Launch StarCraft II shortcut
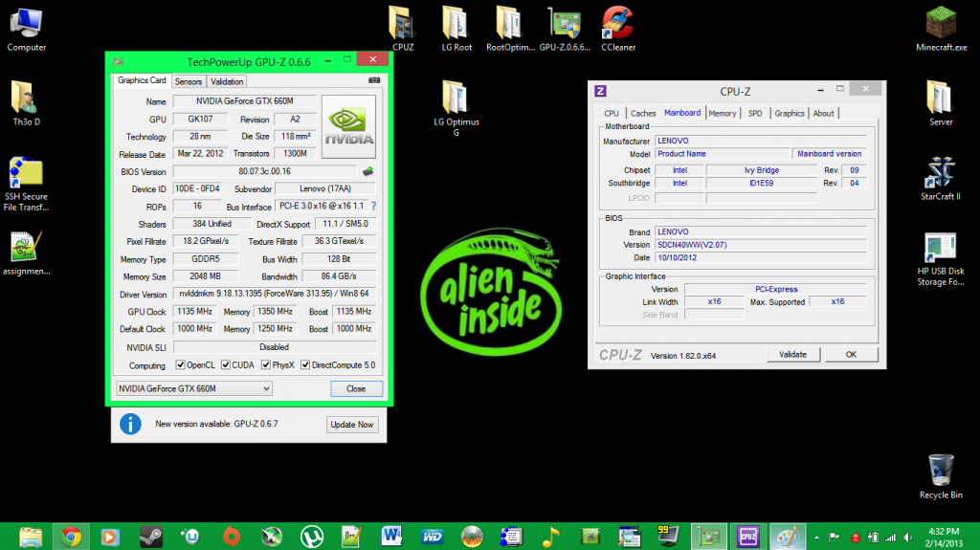 (x=941, y=178)
